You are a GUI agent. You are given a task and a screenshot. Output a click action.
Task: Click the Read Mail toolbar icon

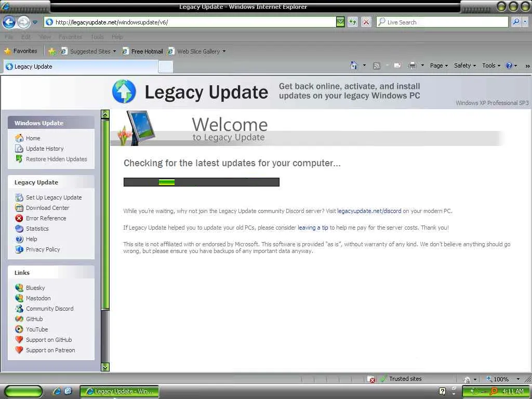click(397, 65)
